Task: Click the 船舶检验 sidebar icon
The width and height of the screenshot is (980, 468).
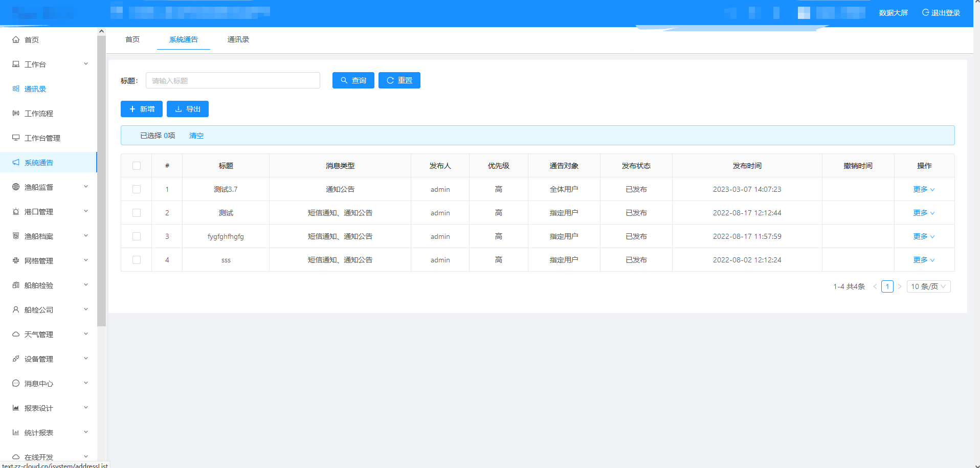Action: click(16, 285)
